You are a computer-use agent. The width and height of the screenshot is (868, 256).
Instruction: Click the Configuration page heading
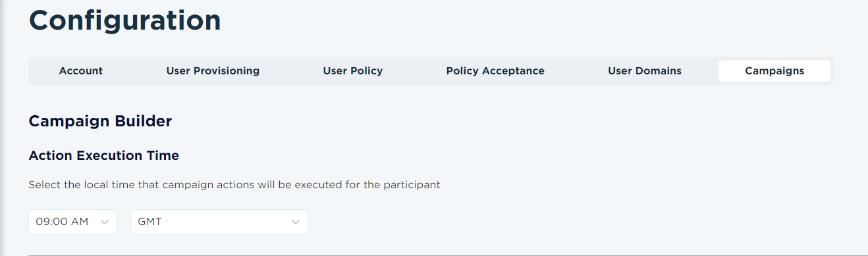coord(125,20)
